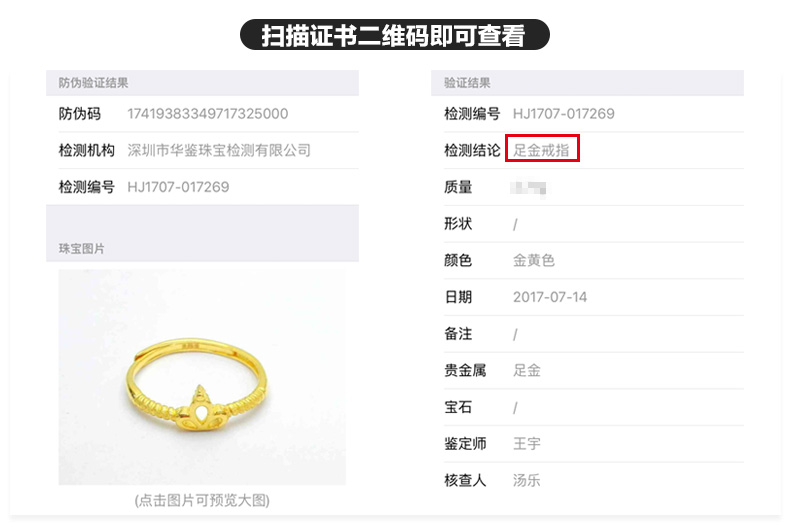
Task: Select the anti-counterfeit code 17419383349717325000
Action: pos(208,114)
